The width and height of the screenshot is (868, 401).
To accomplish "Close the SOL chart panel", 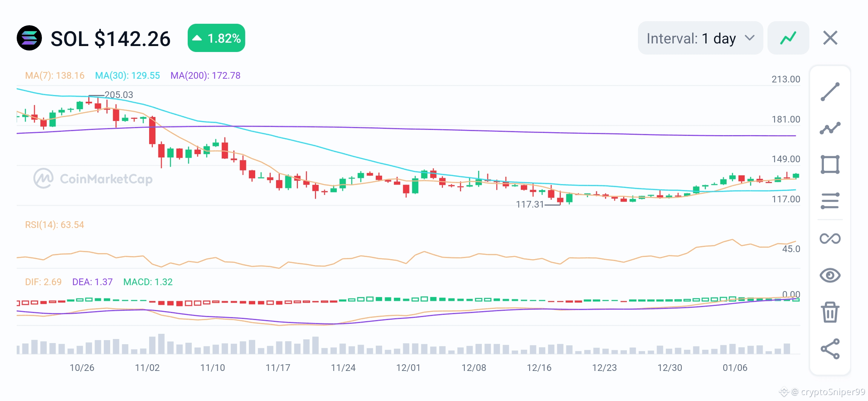I will [x=830, y=38].
